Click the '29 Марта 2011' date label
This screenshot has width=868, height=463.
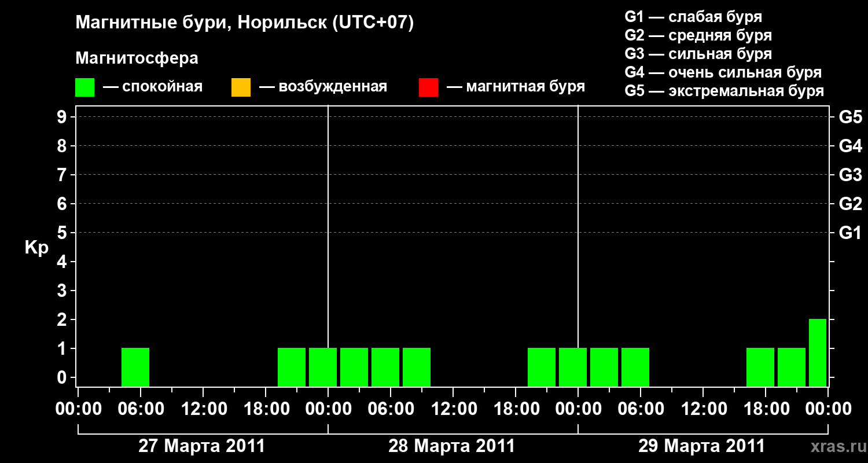click(x=701, y=446)
